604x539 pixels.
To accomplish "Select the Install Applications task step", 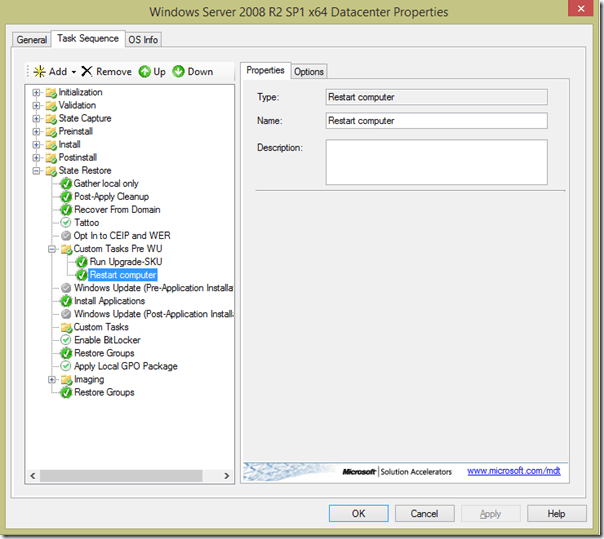I will 109,301.
